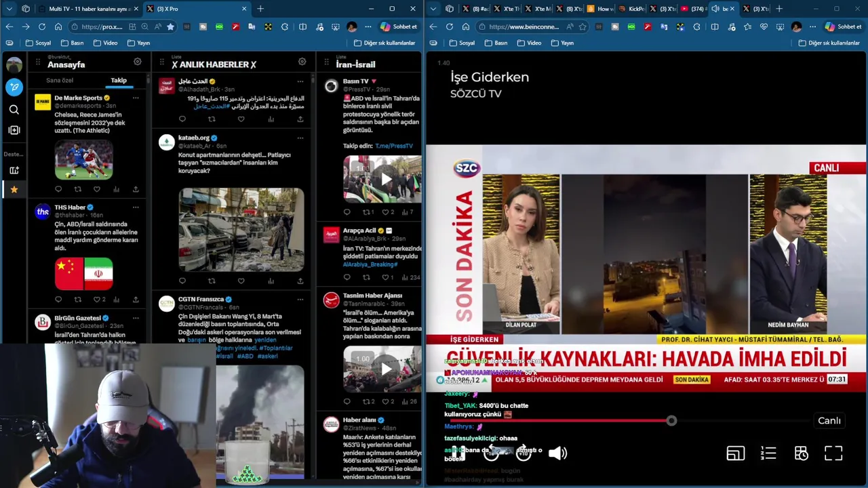
Task: Mute the video player volume
Action: coord(557,453)
